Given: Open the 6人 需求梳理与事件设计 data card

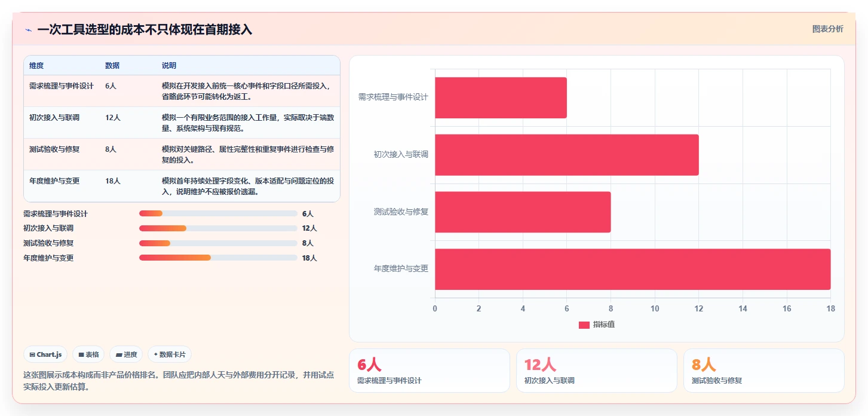Looking at the screenshot, I should [430, 371].
